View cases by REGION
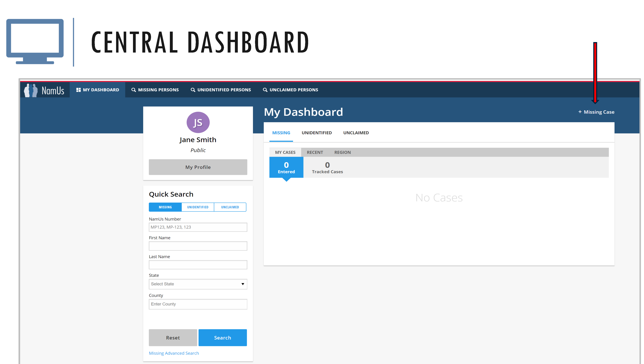This screenshot has height=364, width=644. (x=342, y=152)
